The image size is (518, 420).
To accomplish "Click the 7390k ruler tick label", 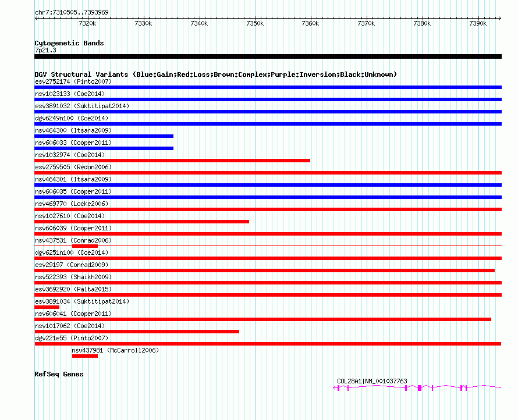I will (478, 23).
